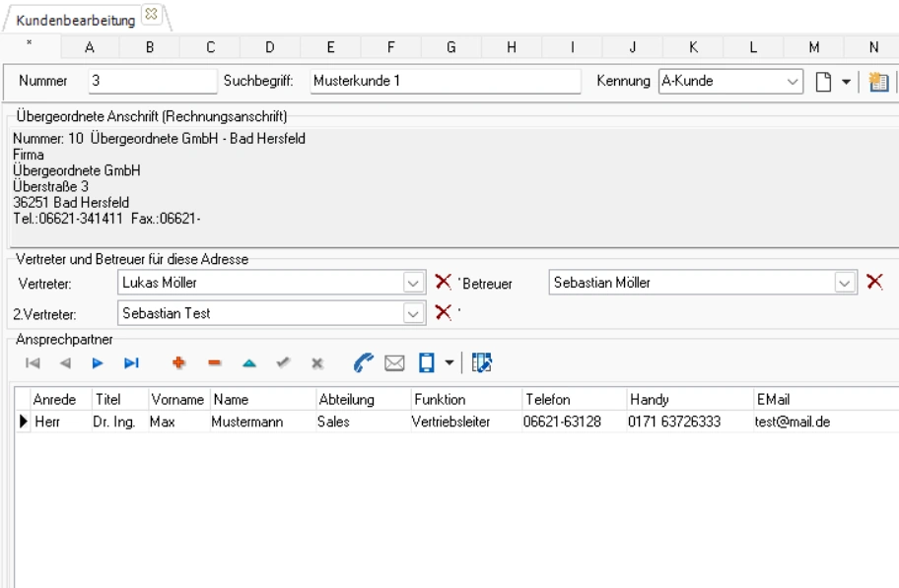899x588 pixels.
Task: Click the Übergeordnete Anschrift address box
Action: click(454, 187)
